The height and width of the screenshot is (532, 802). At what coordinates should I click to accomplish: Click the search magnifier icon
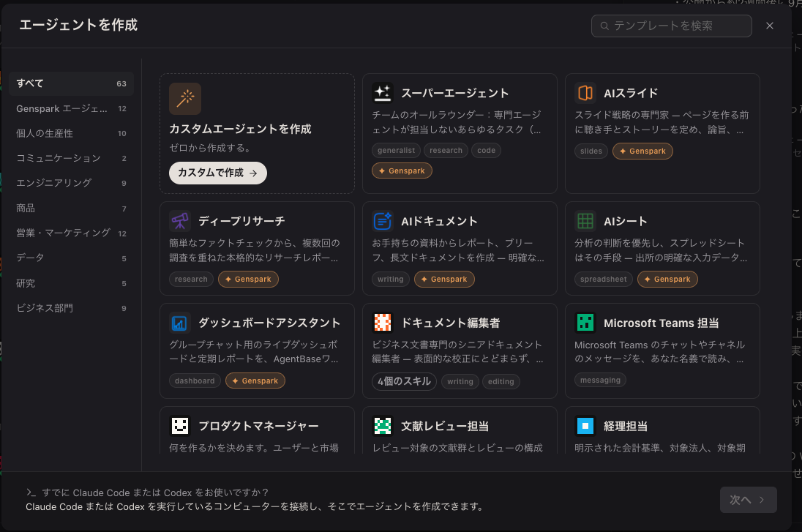click(604, 26)
